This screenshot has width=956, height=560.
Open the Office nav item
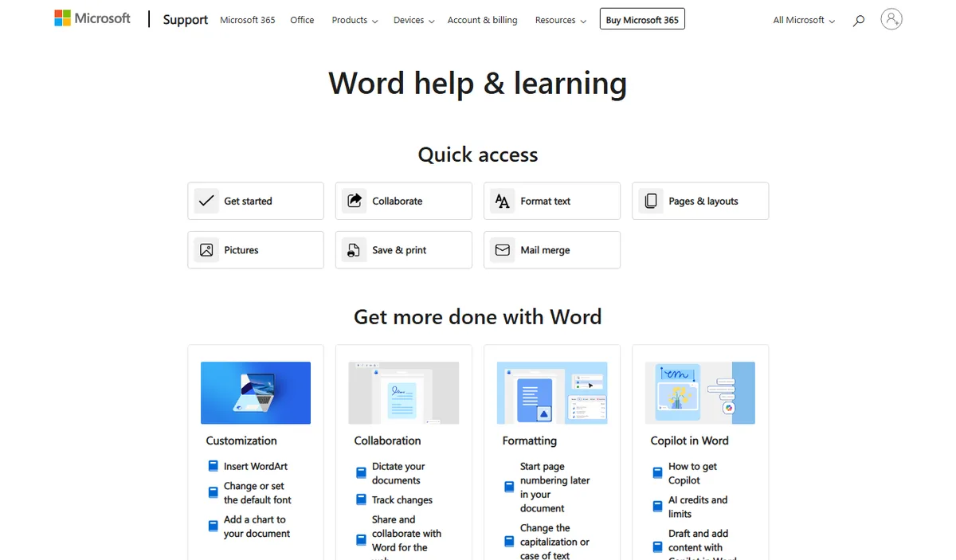point(302,20)
